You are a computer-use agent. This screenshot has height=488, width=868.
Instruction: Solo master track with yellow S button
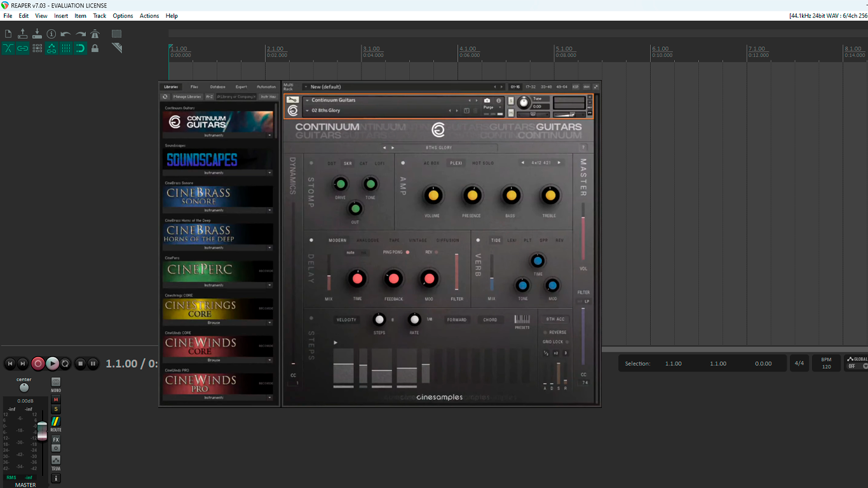point(56,409)
